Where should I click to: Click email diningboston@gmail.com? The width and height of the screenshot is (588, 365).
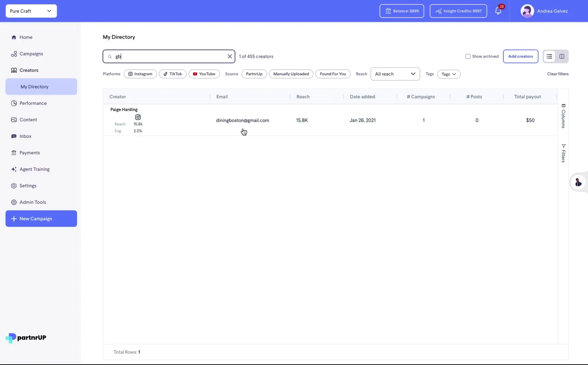click(x=242, y=120)
